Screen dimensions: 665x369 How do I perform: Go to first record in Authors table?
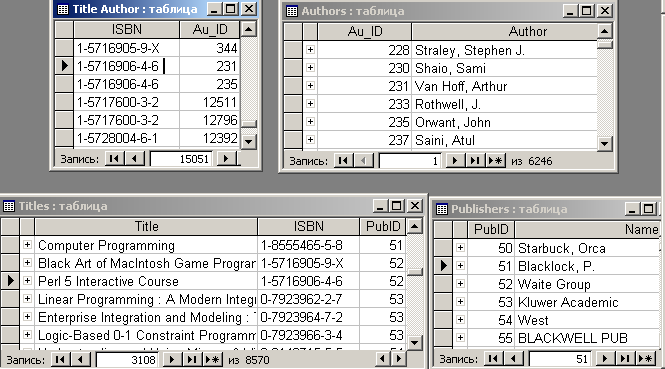tap(343, 161)
